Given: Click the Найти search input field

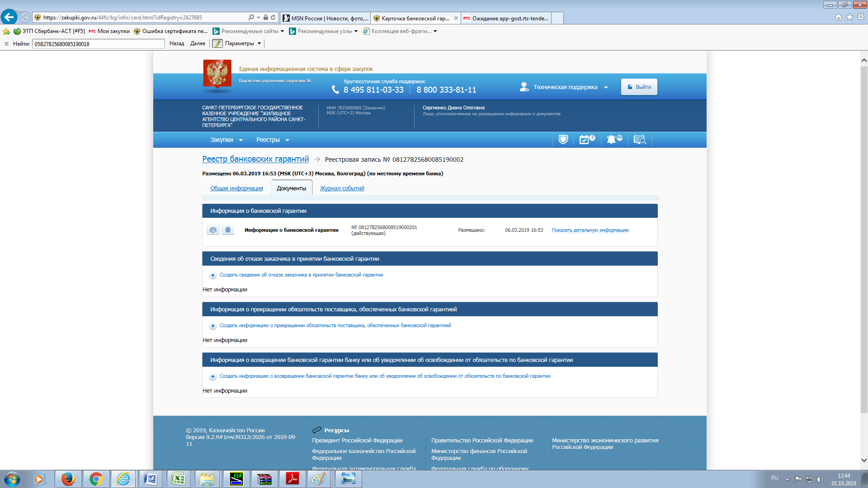Looking at the screenshot, I should point(98,44).
